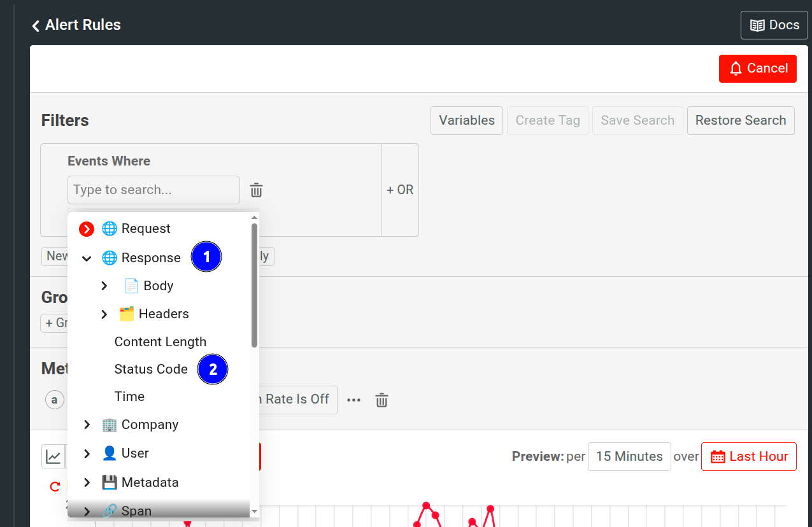Click the trash icon beside the search field
Image resolution: width=812 pixels, height=527 pixels.
pyautogui.click(x=256, y=190)
